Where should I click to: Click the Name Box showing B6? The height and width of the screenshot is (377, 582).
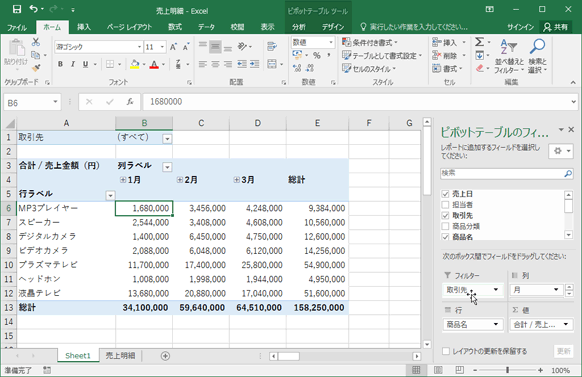pyautogui.click(x=32, y=102)
